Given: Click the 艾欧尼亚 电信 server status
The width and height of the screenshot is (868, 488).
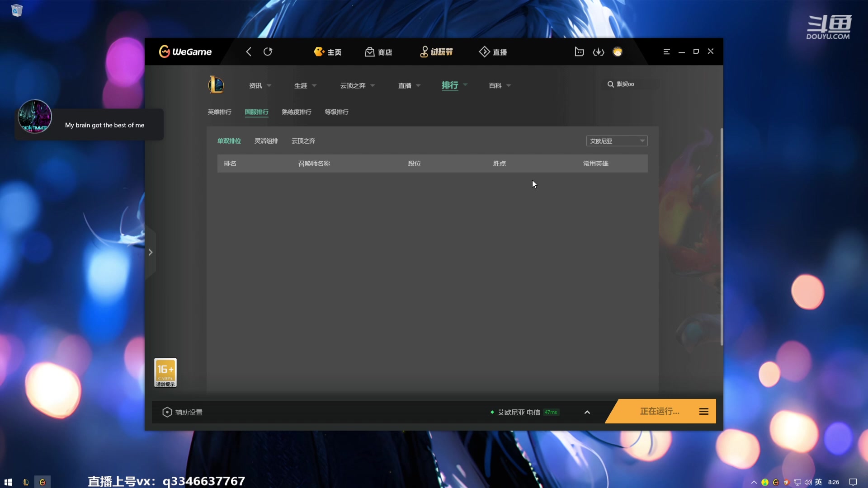Looking at the screenshot, I should [x=519, y=412].
